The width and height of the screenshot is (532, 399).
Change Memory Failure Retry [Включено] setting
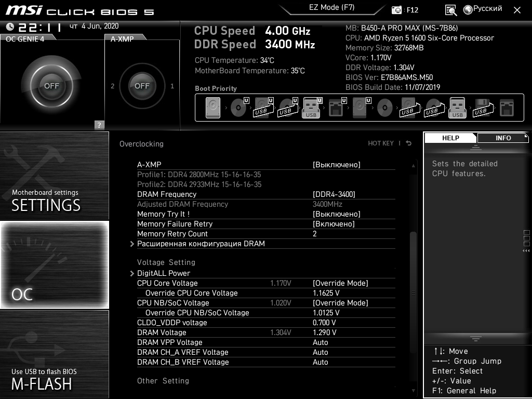(334, 224)
